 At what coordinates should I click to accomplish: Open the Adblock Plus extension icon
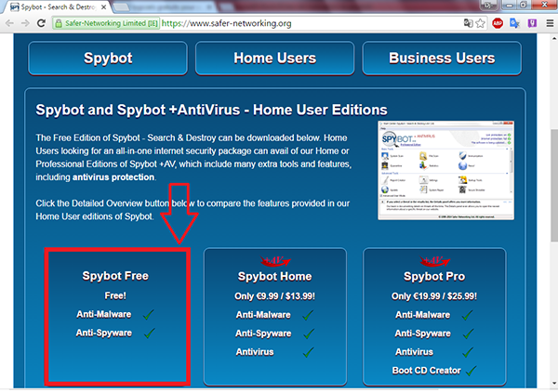pyautogui.click(x=498, y=23)
